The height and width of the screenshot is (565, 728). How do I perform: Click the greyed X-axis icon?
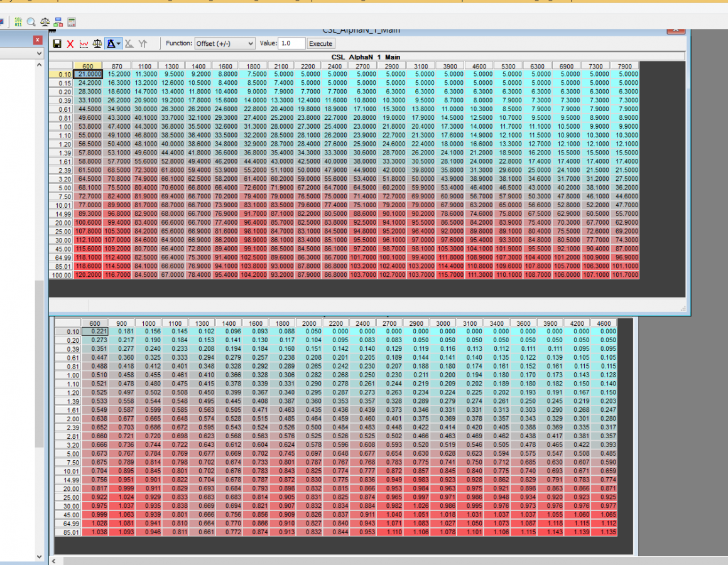point(129,43)
